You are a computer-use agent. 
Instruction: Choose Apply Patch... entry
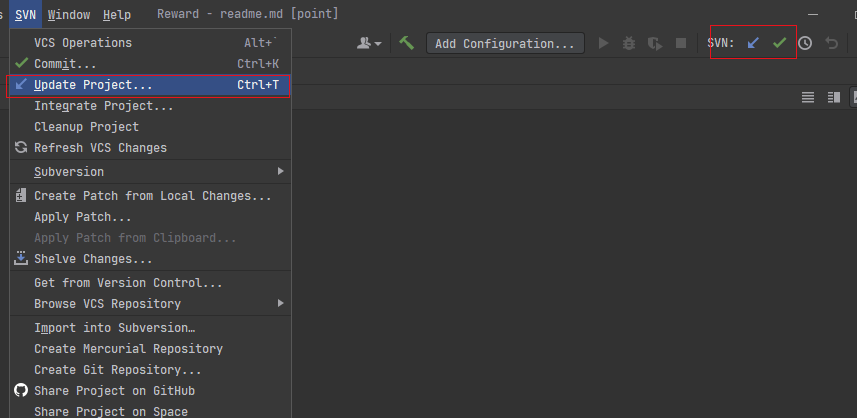[150, 217]
